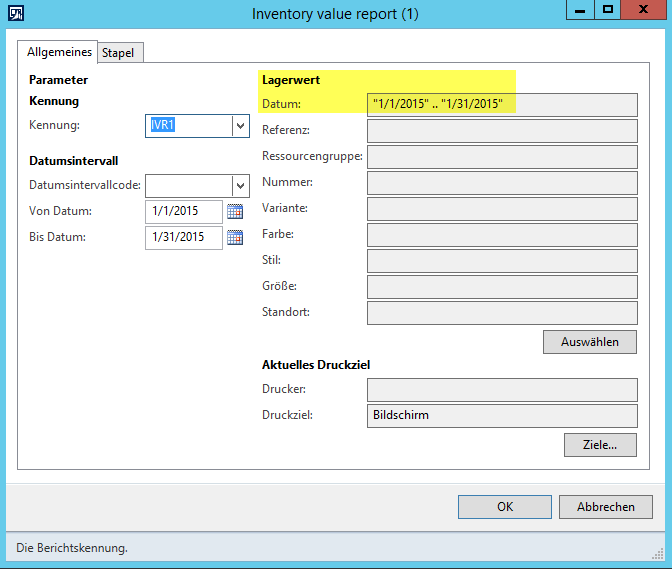Expand the Kennung dropdown arrow
The width and height of the screenshot is (672, 569).
click(240, 126)
